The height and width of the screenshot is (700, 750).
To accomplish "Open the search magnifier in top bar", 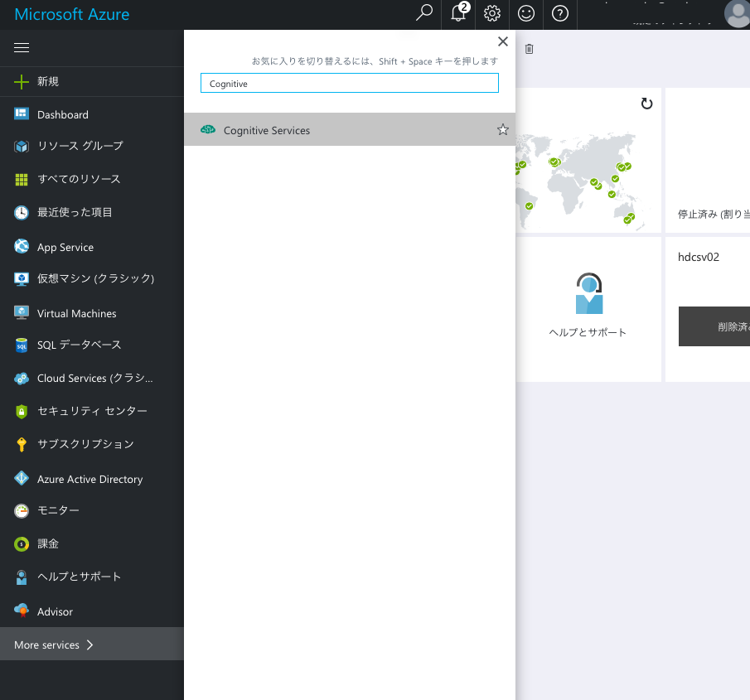I will [x=423, y=13].
